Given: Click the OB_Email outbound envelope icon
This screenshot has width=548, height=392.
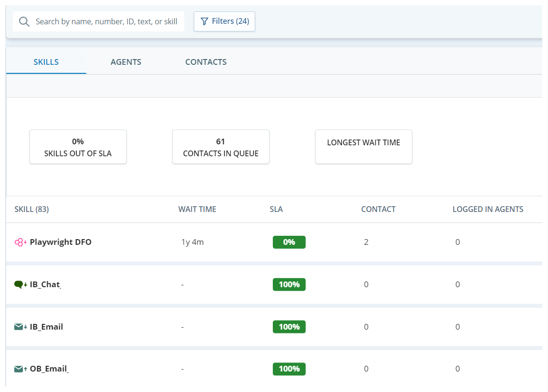Looking at the screenshot, I should pos(20,369).
